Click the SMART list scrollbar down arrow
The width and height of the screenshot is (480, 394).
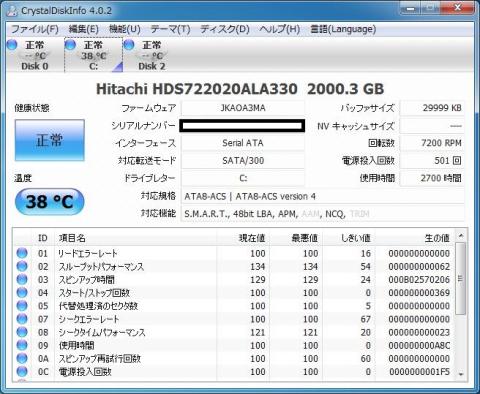pos(461,374)
